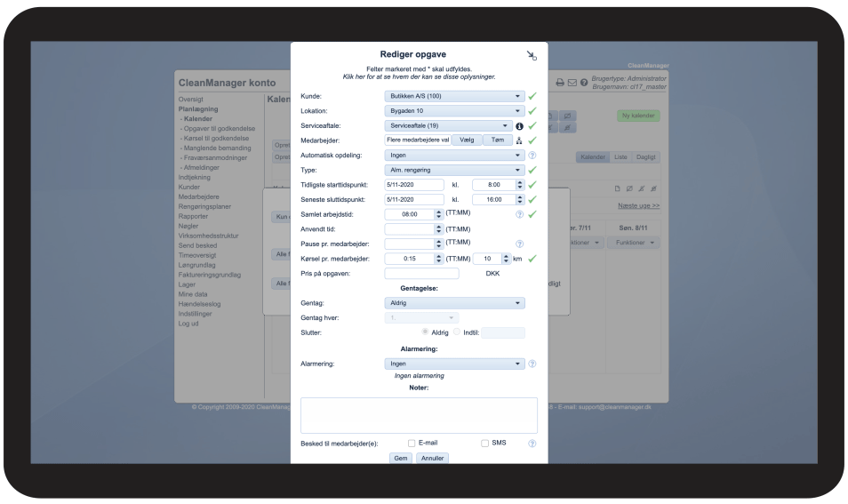Screen dimensions: 848x504
Task: Switch to the Liste view tab
Action: pyautogui.click(x=620, y=157)
